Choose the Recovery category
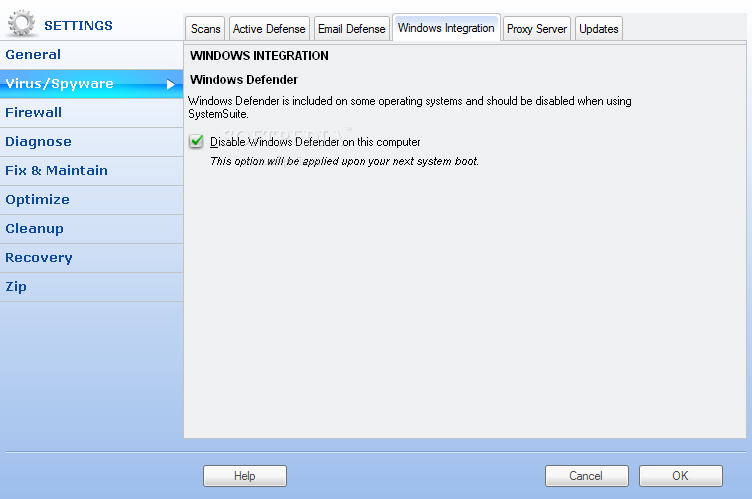Viewport: 752px width, 499px height. 91,258
